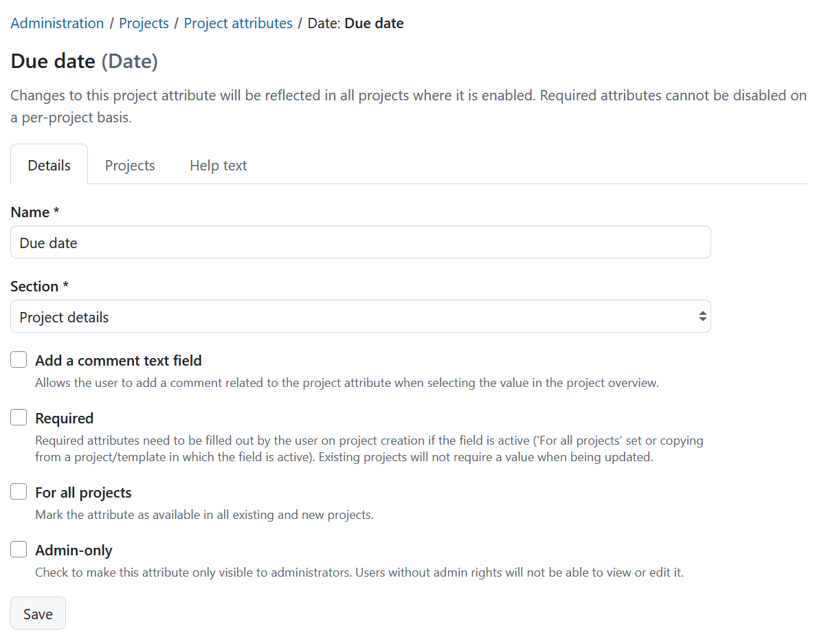
Task: Navigate to Project attributes breadcrumb
Action: (x=238, y=23)
